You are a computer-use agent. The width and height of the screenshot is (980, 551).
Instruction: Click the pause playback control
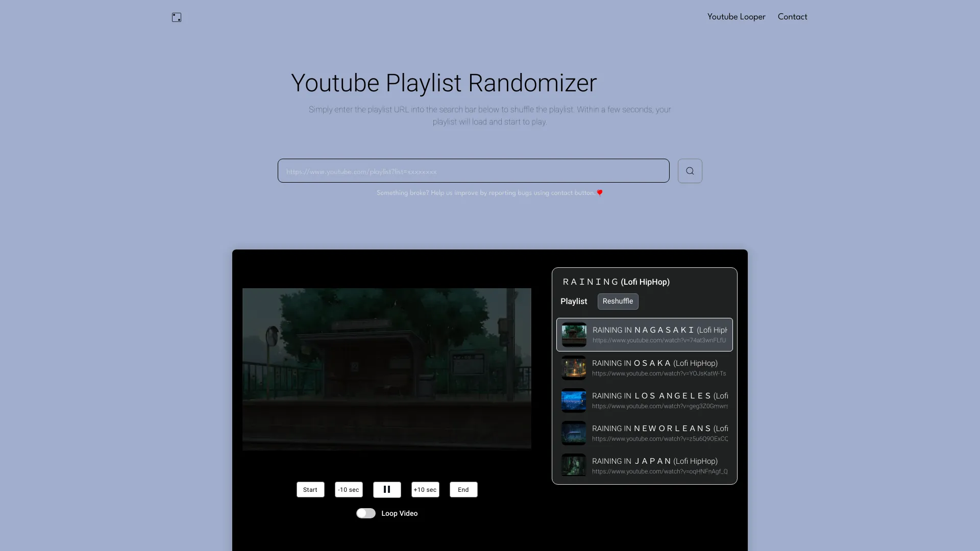(386, 489)
